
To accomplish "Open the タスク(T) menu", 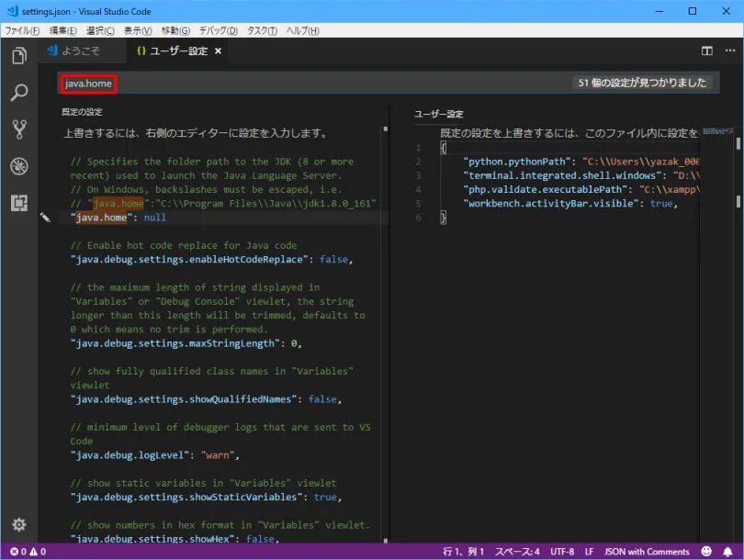I will click(262, 31).
